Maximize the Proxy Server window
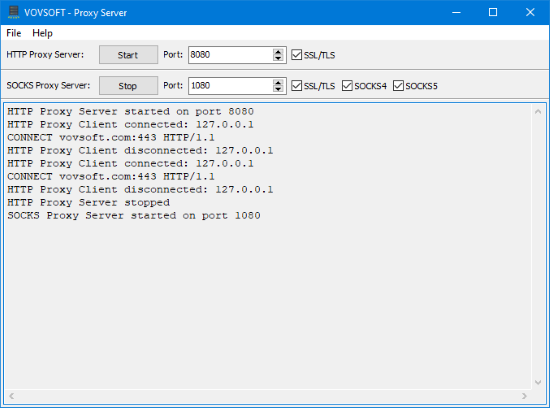The width and height of the screenshot is (550, 408). point(493,12)
